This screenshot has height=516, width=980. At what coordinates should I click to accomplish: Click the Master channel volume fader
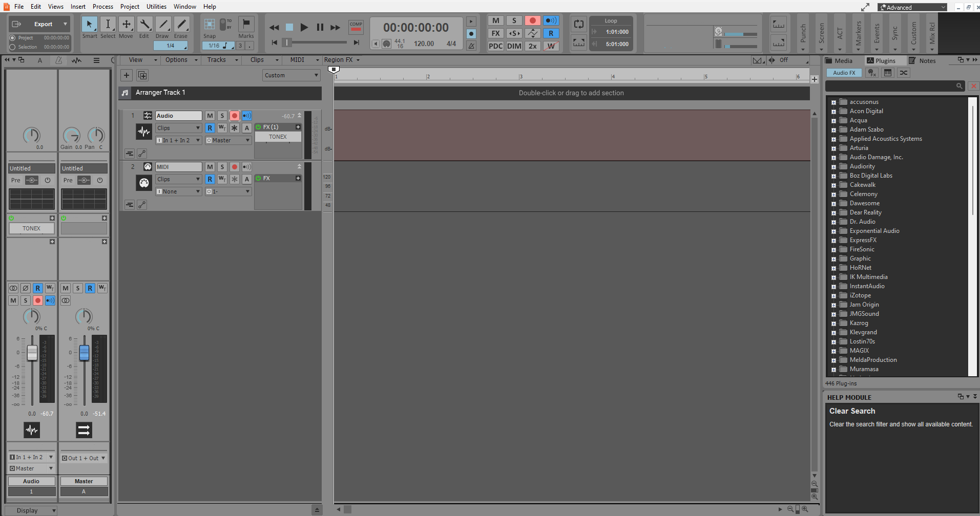coord(84,353)
